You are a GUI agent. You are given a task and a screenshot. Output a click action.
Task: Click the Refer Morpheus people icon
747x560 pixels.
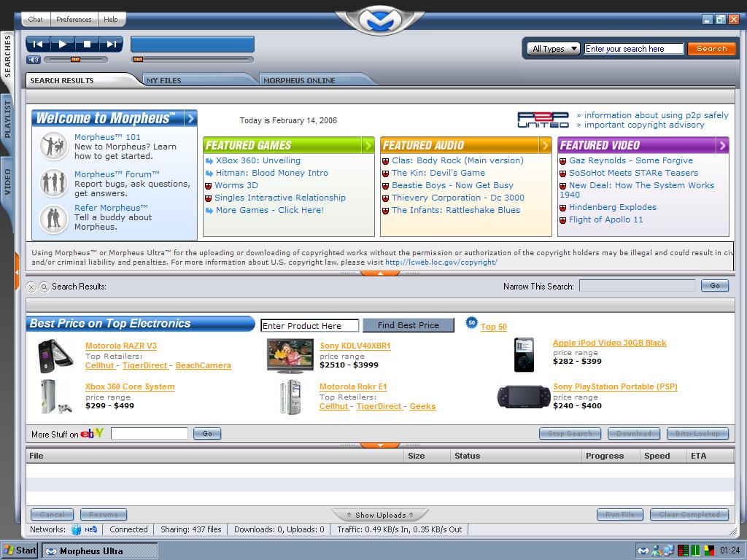[x=53, y=219]
